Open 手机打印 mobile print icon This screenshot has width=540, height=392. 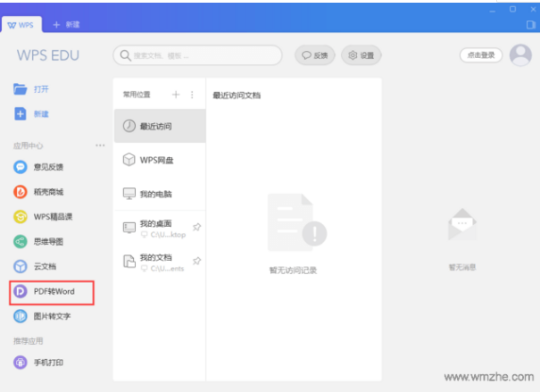point(20,363)
